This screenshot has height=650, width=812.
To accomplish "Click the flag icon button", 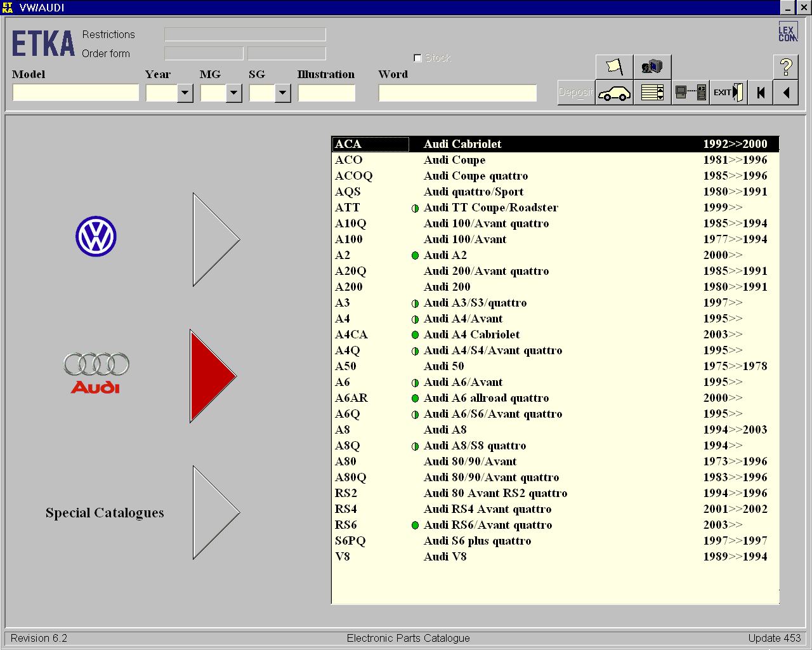I will coord(614,67).
